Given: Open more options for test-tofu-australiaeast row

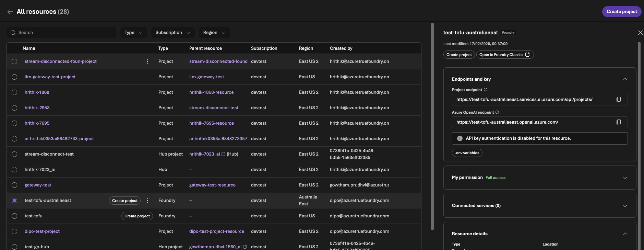Looking at the screenshot, I should [x=147, y=201].
